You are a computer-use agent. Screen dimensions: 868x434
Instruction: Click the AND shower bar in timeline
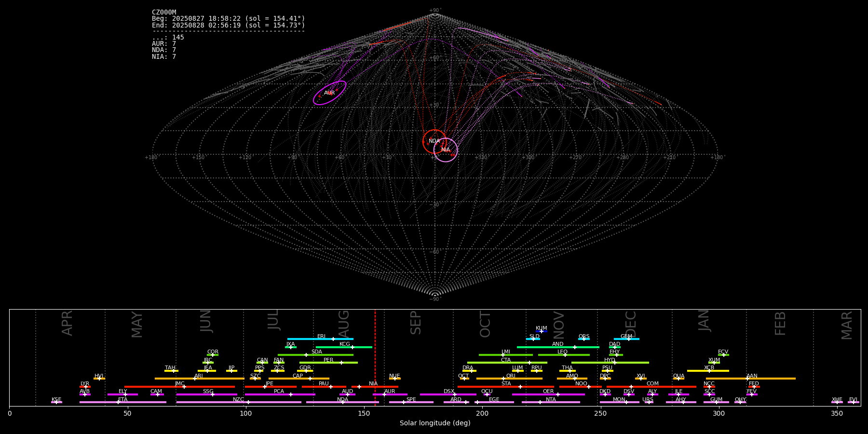[x=558, y=347]
